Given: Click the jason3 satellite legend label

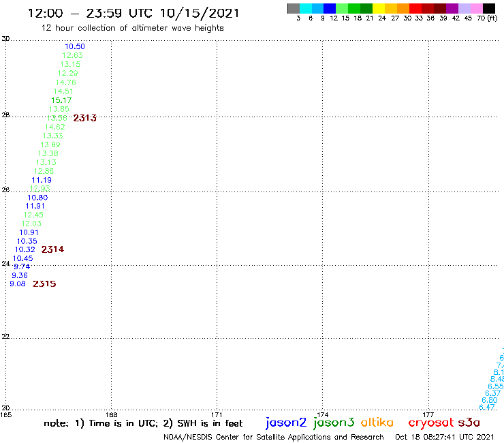Looking at the screenshot, I should [334, 423].
